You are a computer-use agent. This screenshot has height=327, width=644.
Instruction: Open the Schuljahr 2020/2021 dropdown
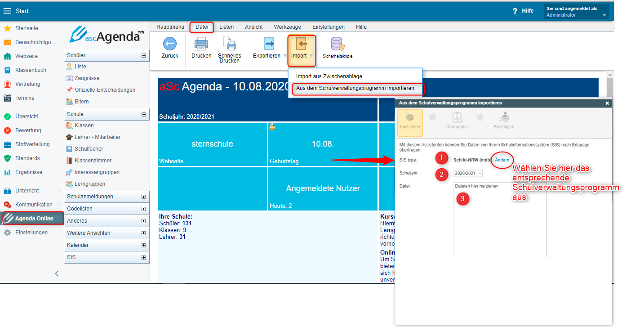468,173
